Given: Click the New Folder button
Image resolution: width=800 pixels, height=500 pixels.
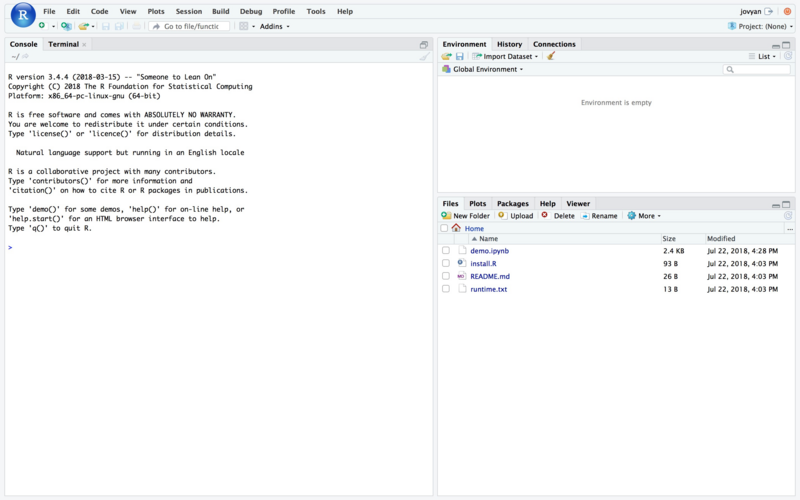Looking at the screenshot, I should 466,216.
